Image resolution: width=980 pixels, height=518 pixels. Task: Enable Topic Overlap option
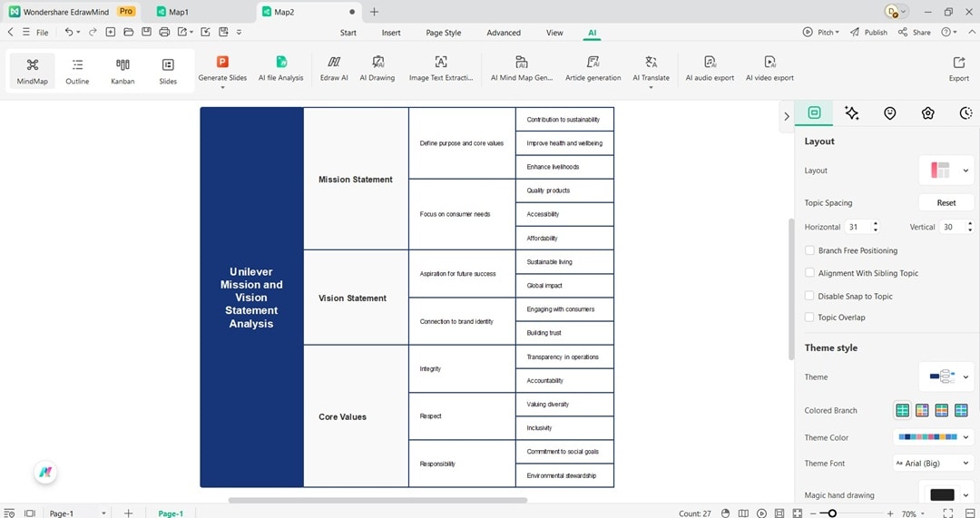click(809, 317)
